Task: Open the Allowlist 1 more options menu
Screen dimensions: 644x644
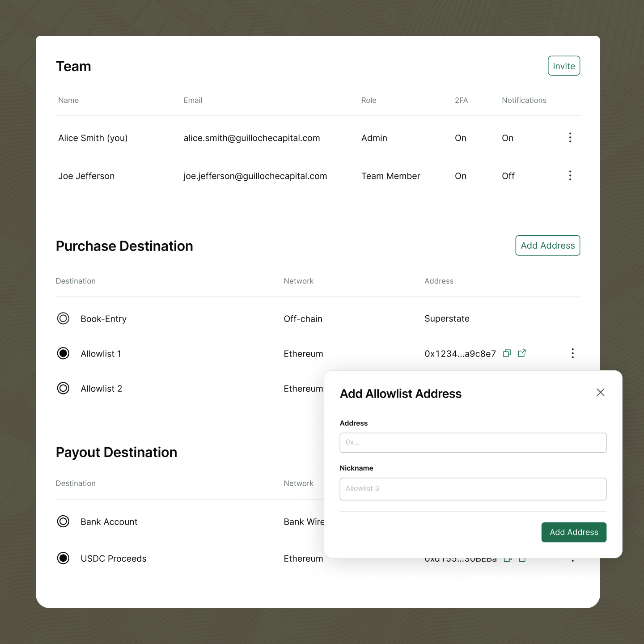Action: (572, 353)
